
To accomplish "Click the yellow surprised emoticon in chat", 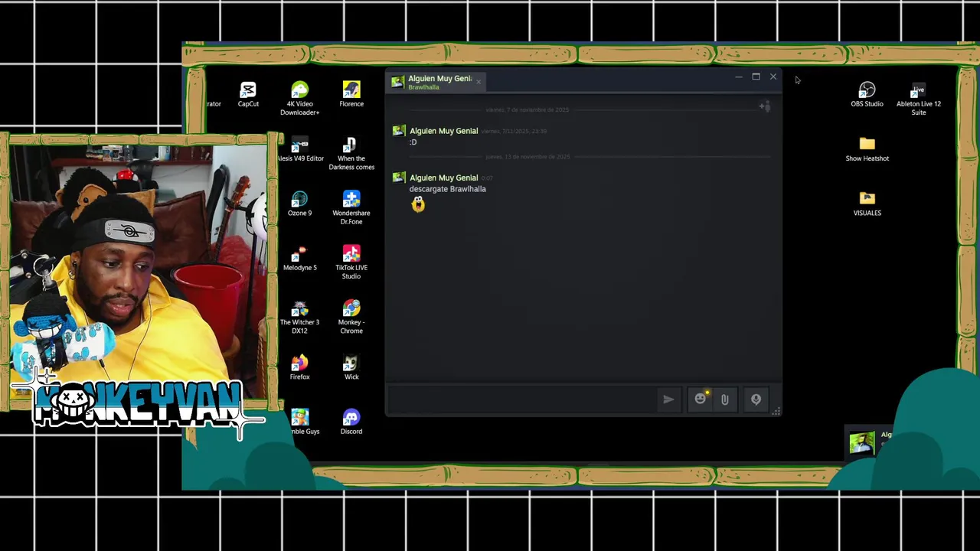I will pos(418,204).
